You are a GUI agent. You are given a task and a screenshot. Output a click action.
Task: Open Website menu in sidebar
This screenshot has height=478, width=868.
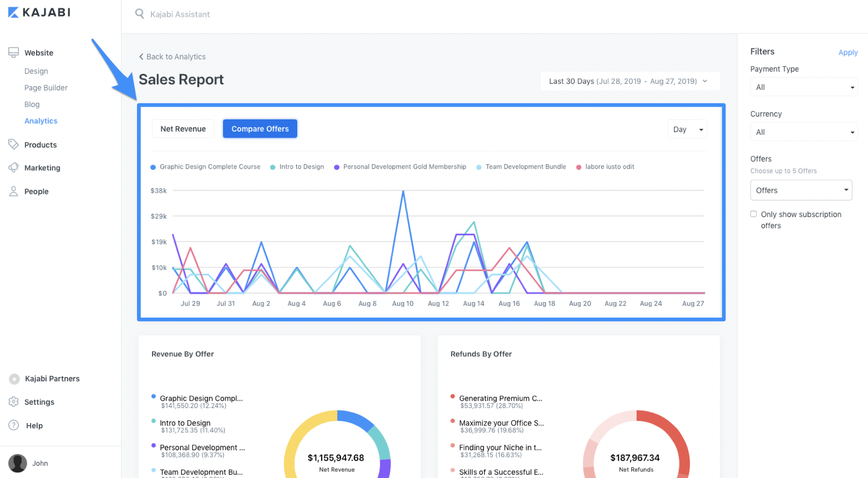(39, 53)
